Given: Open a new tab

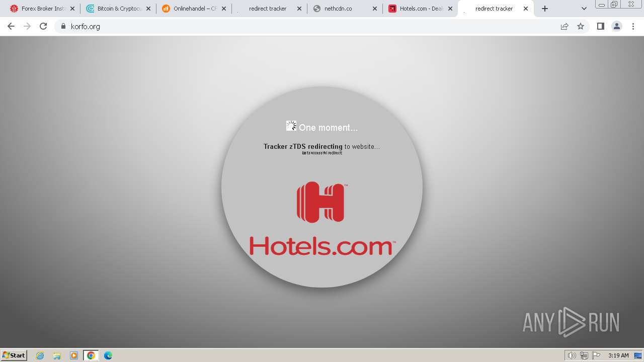Looking at the screenshot, I should pos(545,9).
